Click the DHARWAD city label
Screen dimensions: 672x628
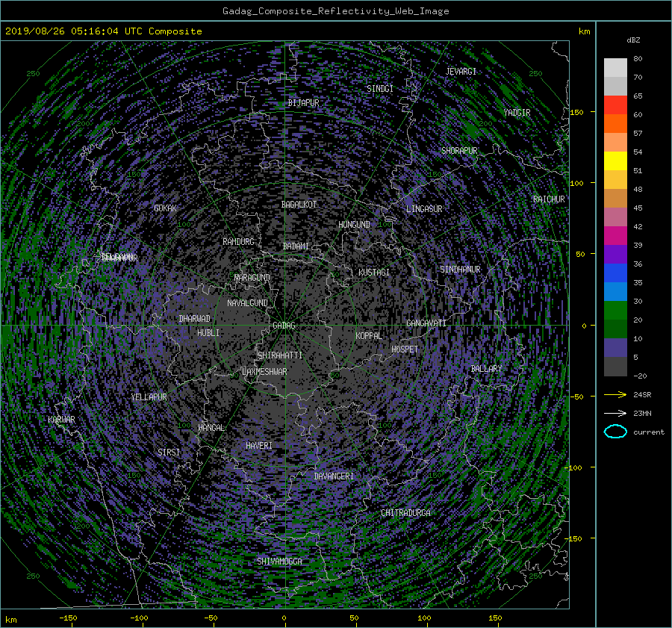pyautogui.click(x=194, y=319)
